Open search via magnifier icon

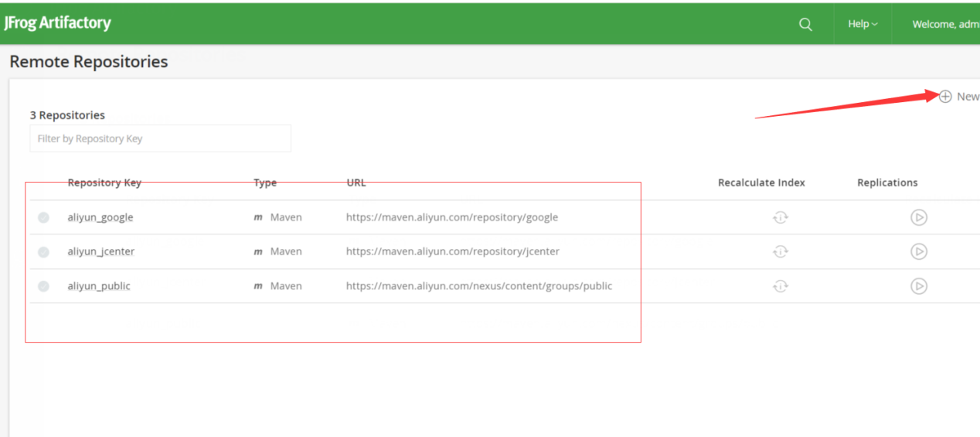tap(805, 24)
